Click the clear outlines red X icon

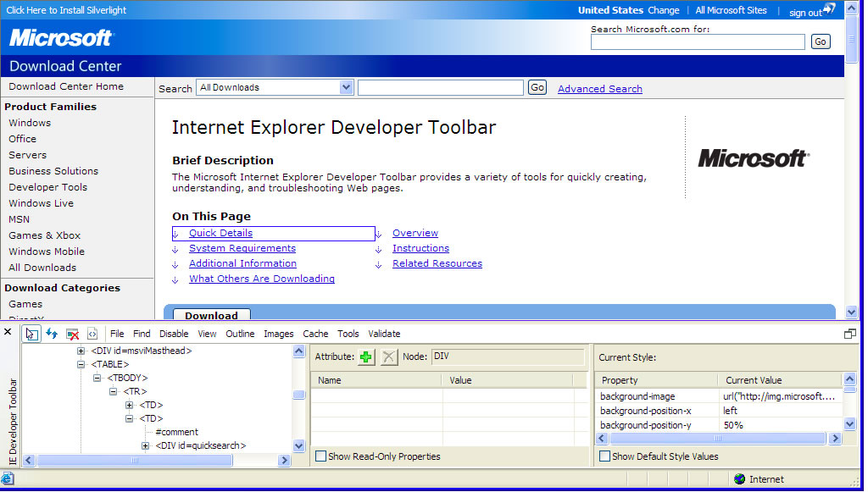(72, 334)
